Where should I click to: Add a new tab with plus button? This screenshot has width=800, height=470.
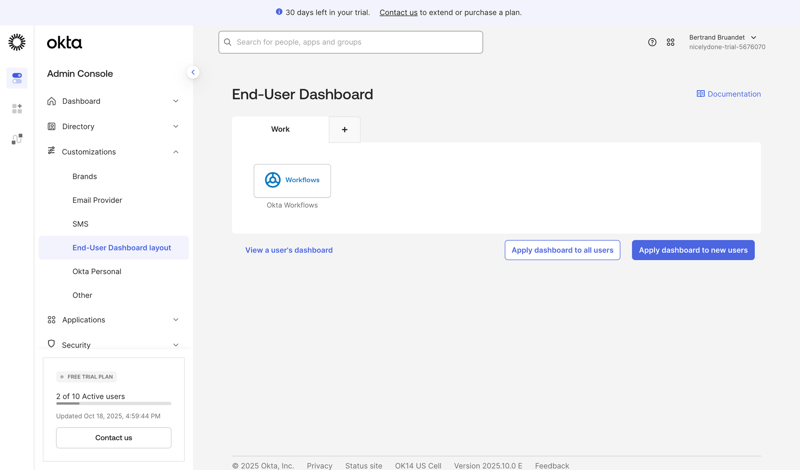point(344,130)
